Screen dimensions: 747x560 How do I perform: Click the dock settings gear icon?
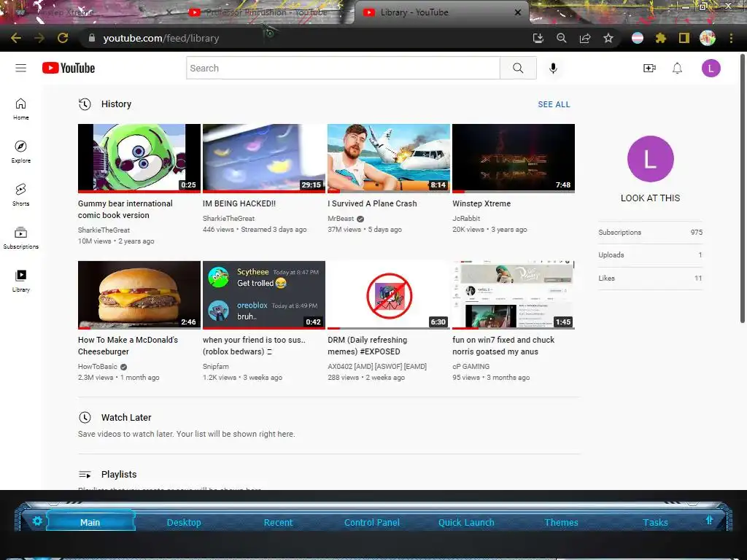[37, 521]
